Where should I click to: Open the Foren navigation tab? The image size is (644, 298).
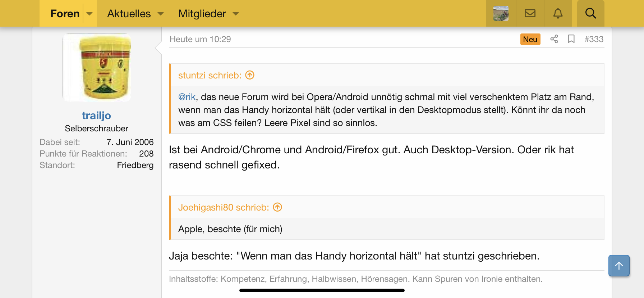65,14
